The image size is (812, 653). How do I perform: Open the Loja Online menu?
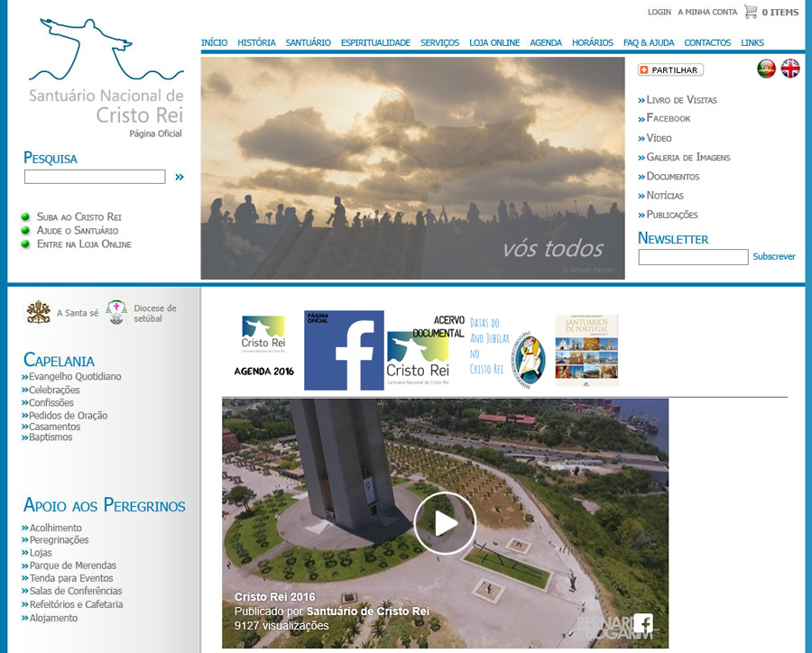[x=494, y=42]
